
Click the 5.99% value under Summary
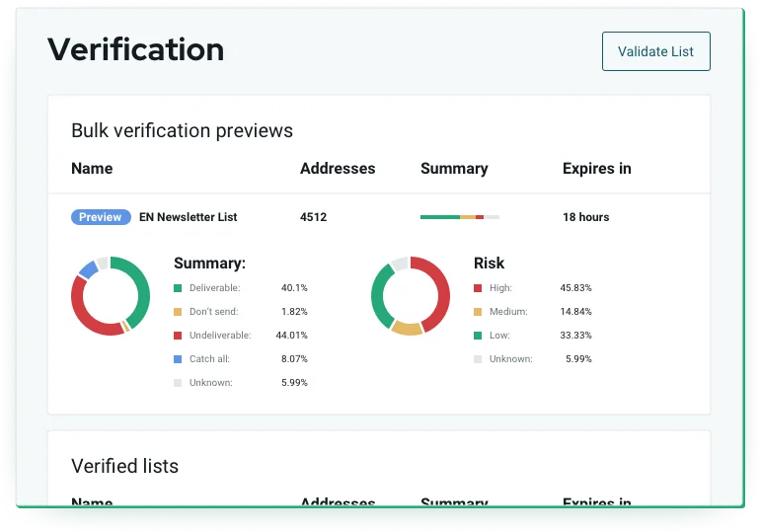pyautogui.click(x=294, y=383)
